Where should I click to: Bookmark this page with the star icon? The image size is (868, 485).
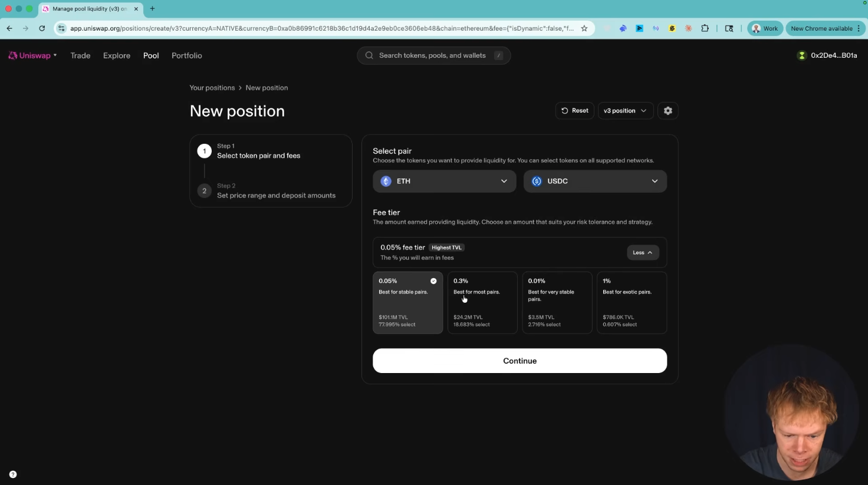coord(584,28)
